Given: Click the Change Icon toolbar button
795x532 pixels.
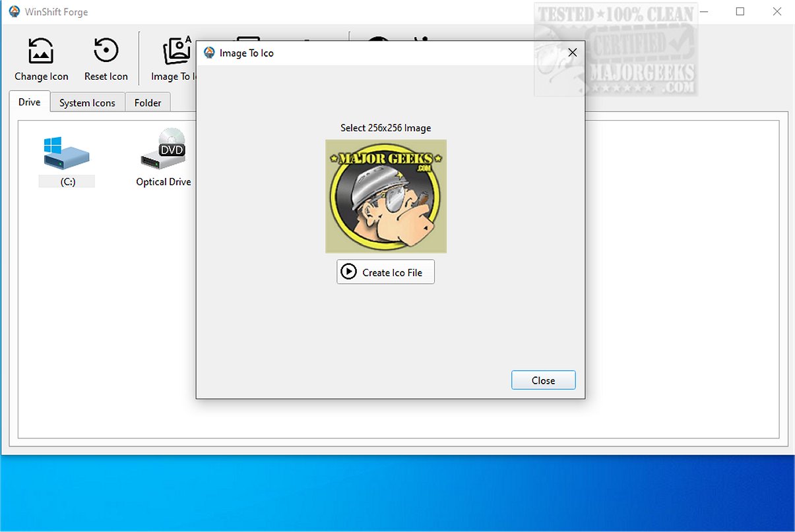Looking at the screenshot, I should point(42,59).
